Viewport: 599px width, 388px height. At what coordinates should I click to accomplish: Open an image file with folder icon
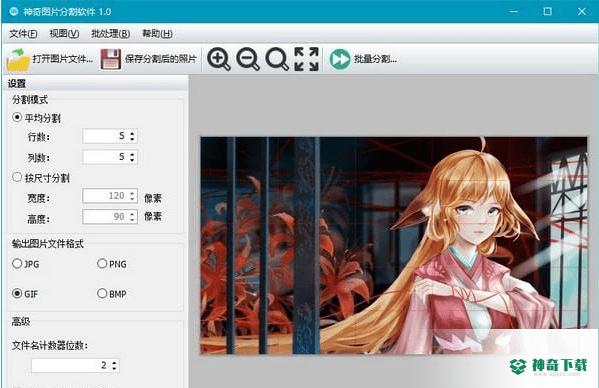(x=50, y=59)
